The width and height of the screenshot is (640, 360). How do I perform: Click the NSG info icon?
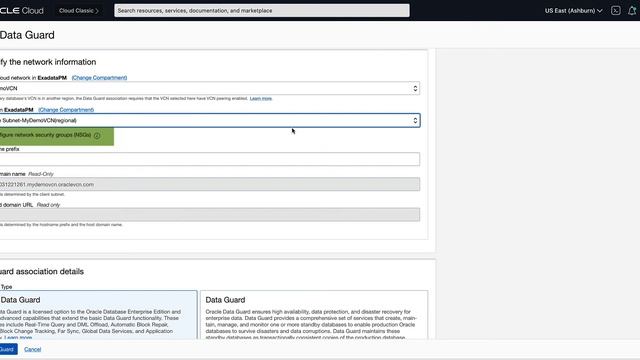coord(97,136)
